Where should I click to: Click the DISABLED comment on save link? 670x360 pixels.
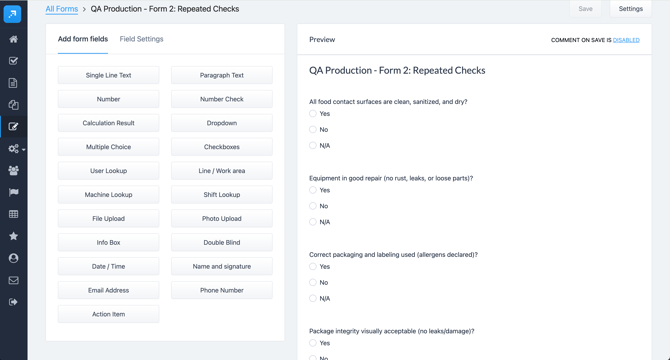(x=626, y=40)
